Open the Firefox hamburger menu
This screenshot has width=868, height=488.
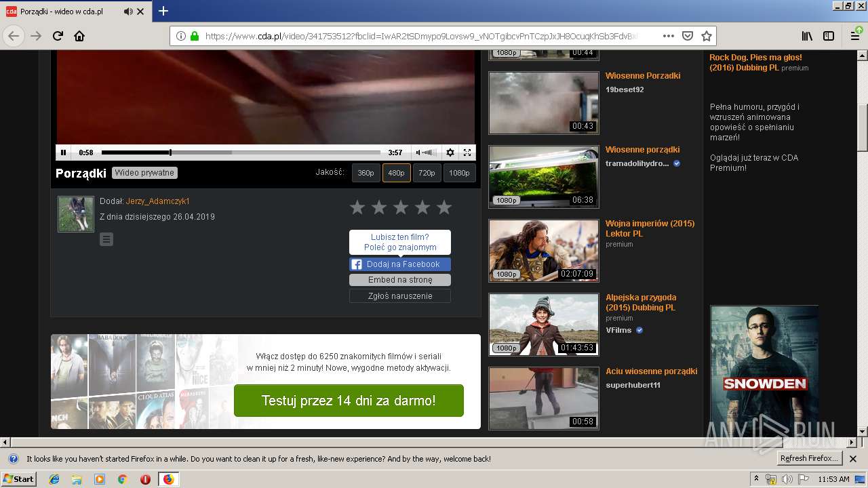(855, 36)
